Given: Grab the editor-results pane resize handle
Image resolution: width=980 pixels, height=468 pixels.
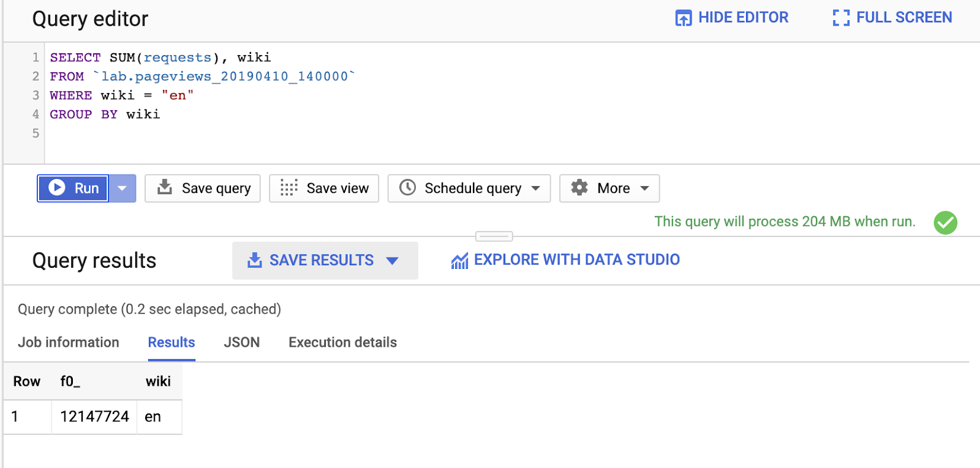Looking at the screenshot, I should coord(494,236).
